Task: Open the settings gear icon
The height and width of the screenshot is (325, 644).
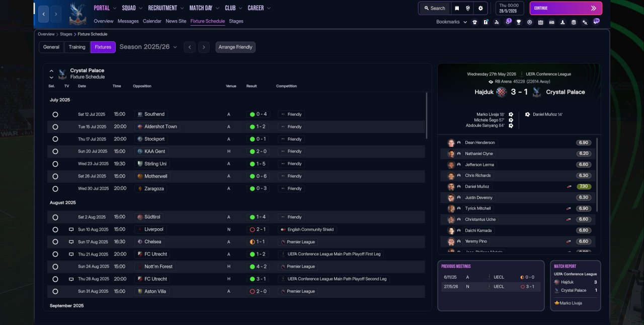Action: (480, 8)
